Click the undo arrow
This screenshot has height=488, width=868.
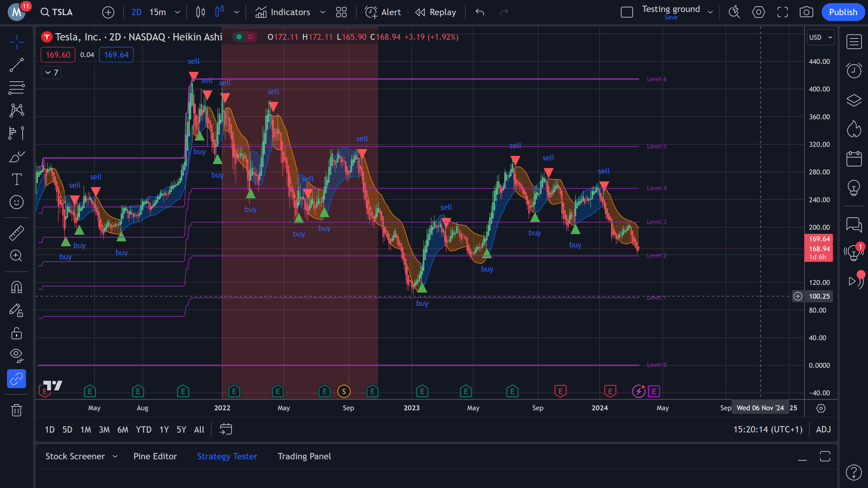click(x=480, y=12)
